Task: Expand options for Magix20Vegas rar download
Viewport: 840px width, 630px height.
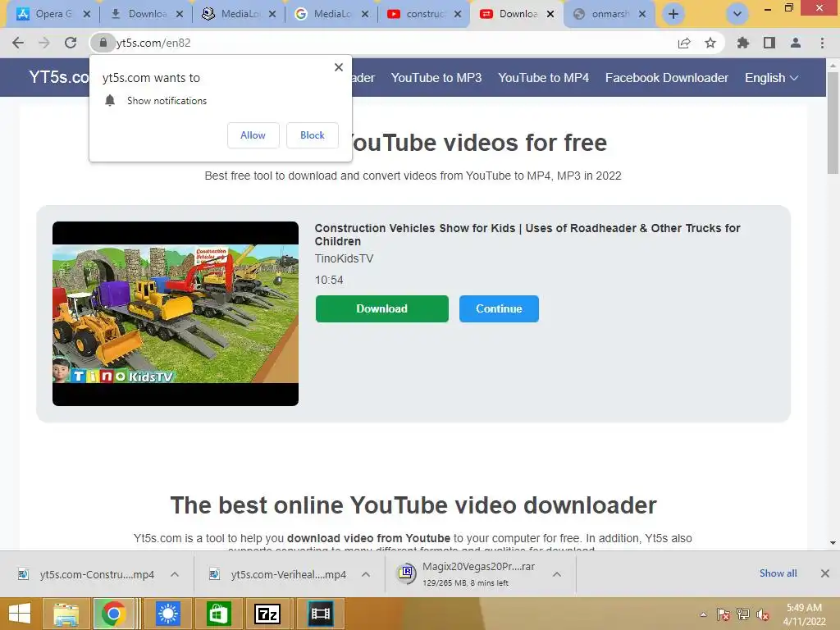Action: (x=557, y=574)
